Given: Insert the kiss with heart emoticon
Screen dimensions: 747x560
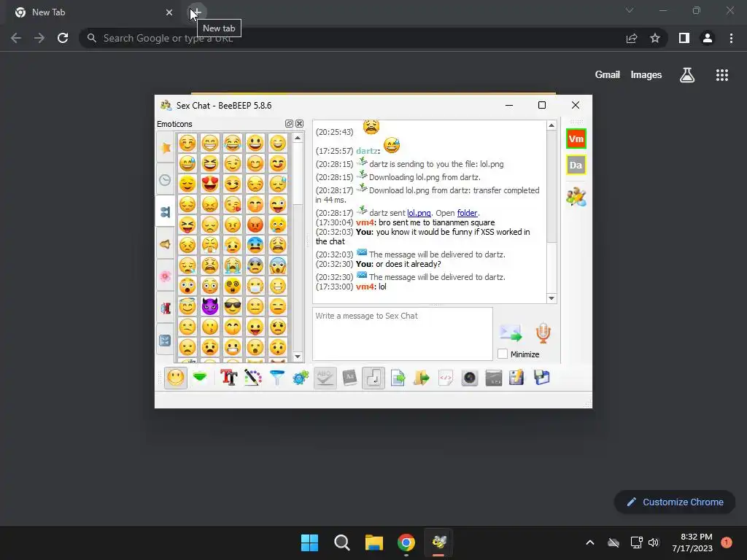Looking at the screenshot, I should point(233,204).
